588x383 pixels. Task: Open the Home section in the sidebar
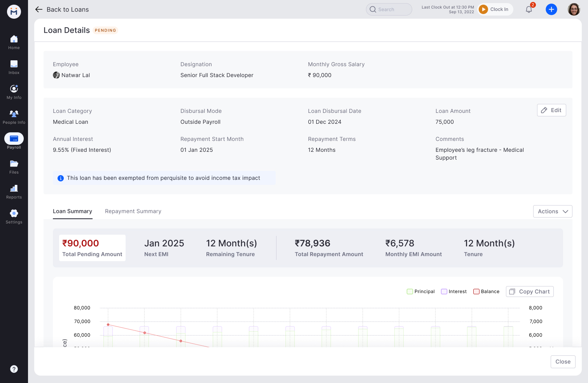point(14,41)
